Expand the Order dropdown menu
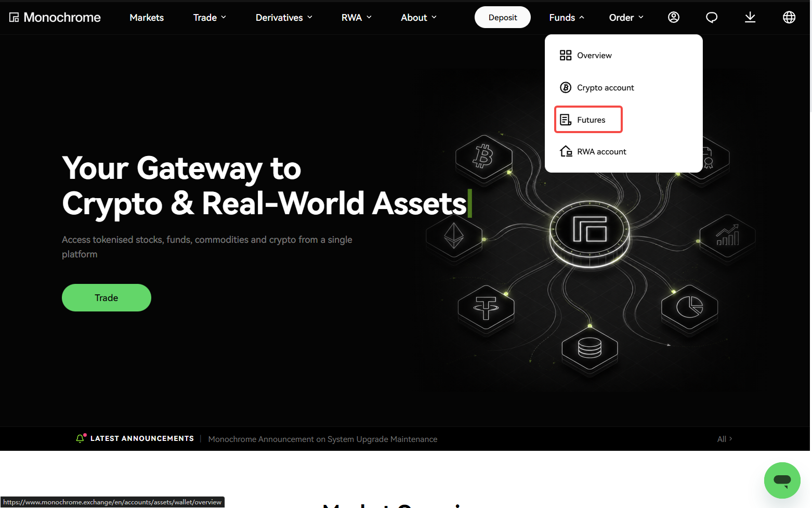The image size is (812, 508). tap(626, 17)
